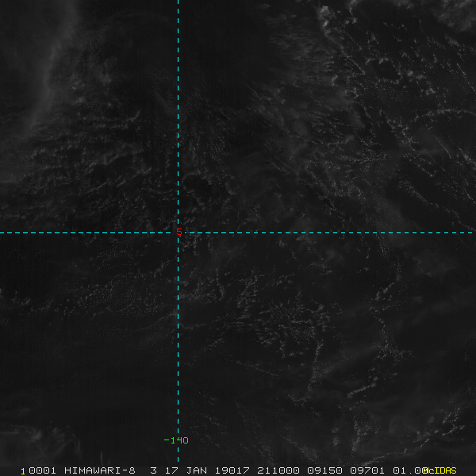Click the yellow frame number 1
The image size is (476, 476).
coord(23,471)
